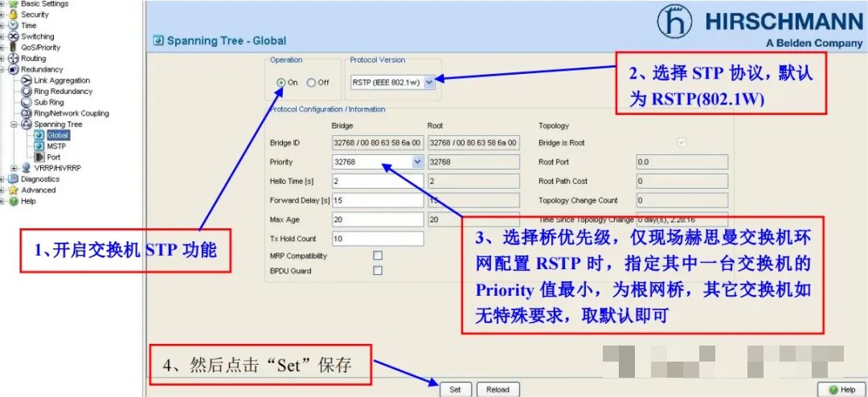This screenshot has height=397, width=868.
Task: Open the Advanced tree entry
Action: [39, 190]
